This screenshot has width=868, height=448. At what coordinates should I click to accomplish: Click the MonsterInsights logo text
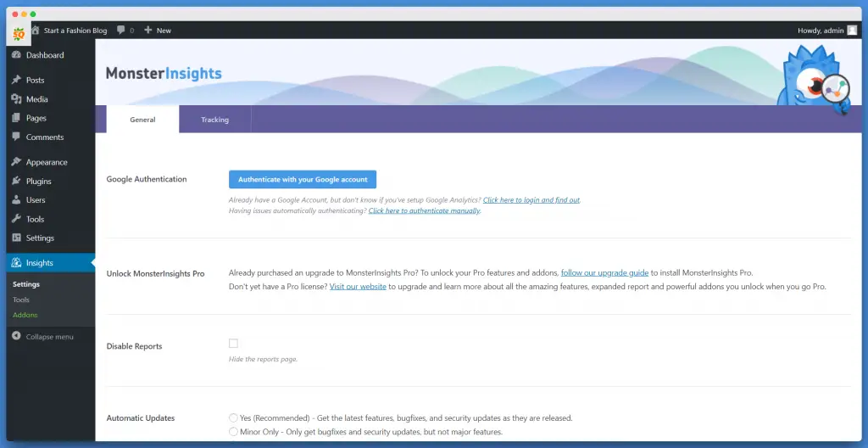point(164,73)
